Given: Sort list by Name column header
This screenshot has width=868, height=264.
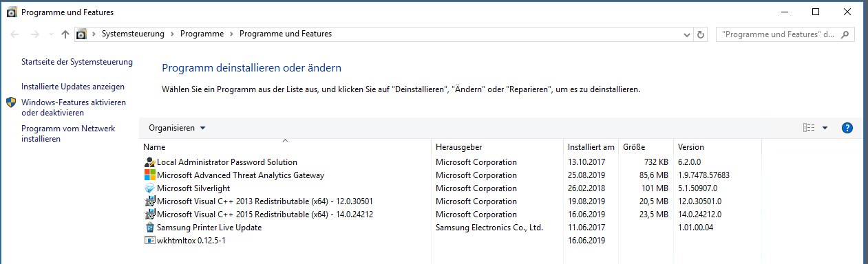Looking at the screenshot, I should coord(286,147).
